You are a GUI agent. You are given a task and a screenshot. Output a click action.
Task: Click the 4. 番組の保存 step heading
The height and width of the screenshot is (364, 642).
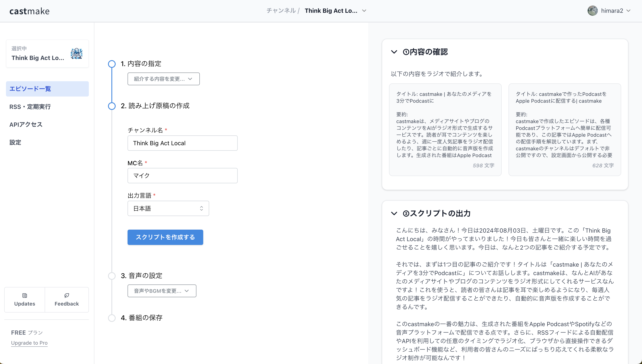141,318
